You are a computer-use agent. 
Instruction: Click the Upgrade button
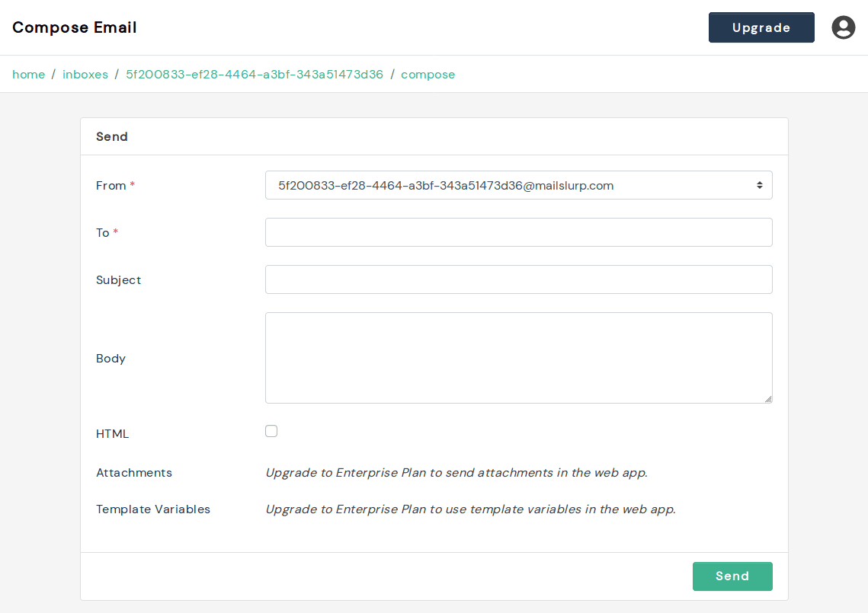click(x=761, y=27)
